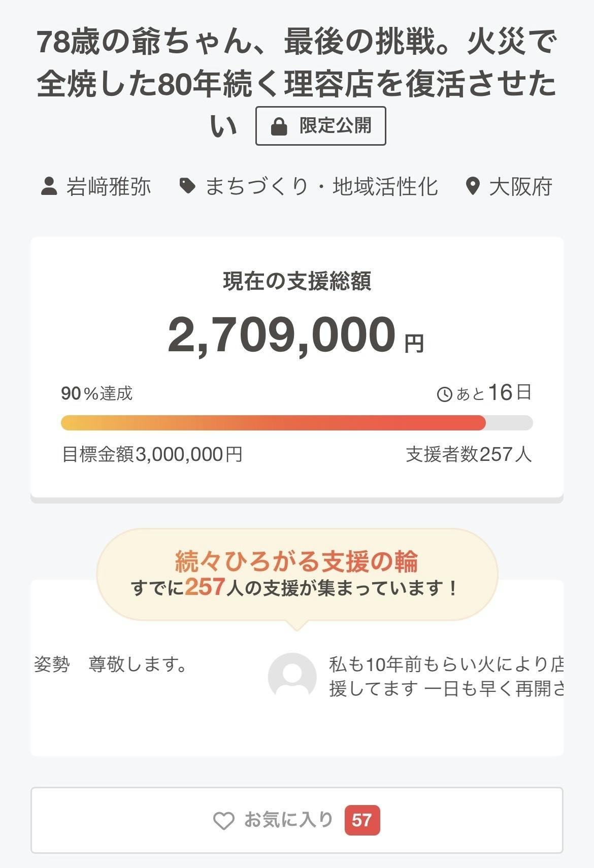This screenshot has height=868, width=594.
Task: Click the clock icon beside あと16日
Action: point(444,394)
